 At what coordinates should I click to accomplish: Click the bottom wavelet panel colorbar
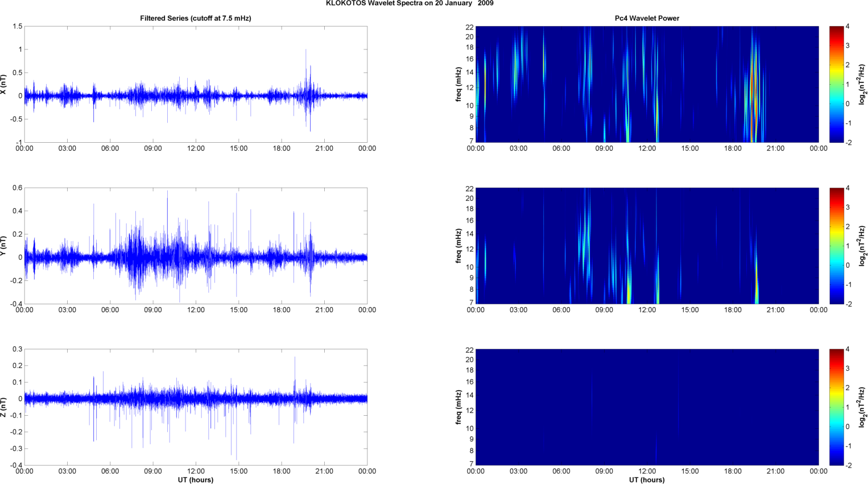(x=836, y=407)
